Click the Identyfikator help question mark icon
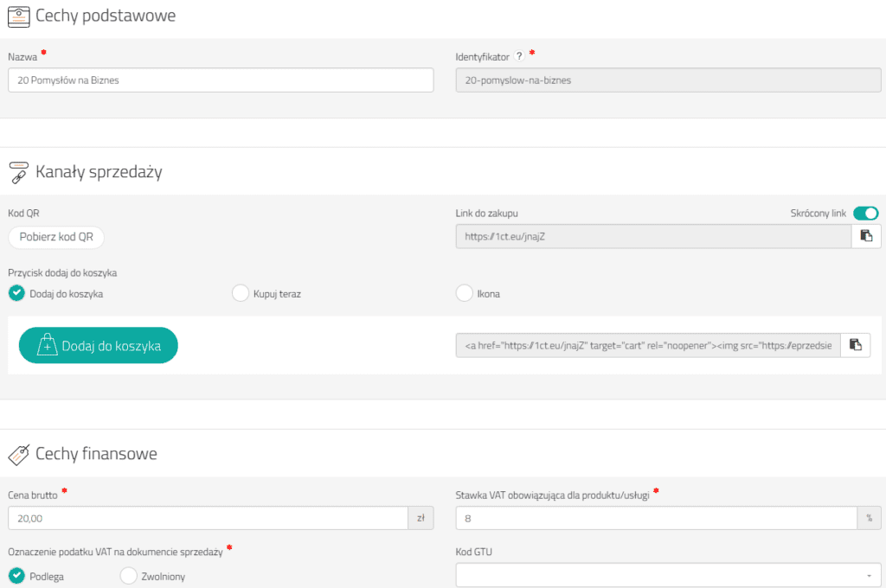886x588 pixels. (519, 56)
